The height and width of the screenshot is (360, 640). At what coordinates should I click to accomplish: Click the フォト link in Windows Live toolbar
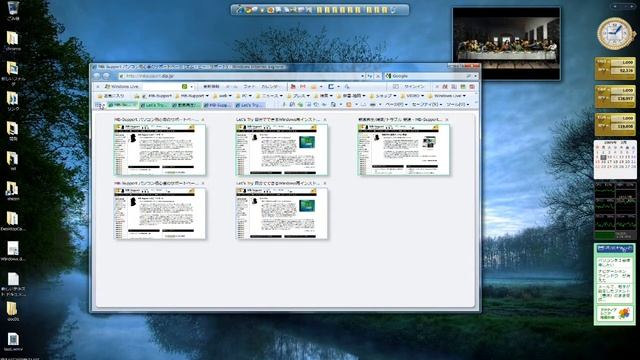(x=249, y=87)
